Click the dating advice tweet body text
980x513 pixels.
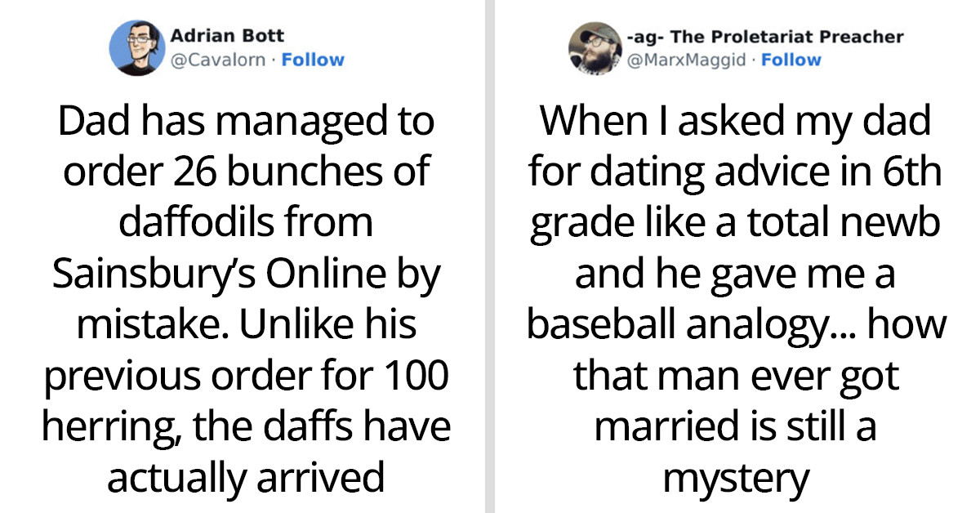[x=735, y=294]
